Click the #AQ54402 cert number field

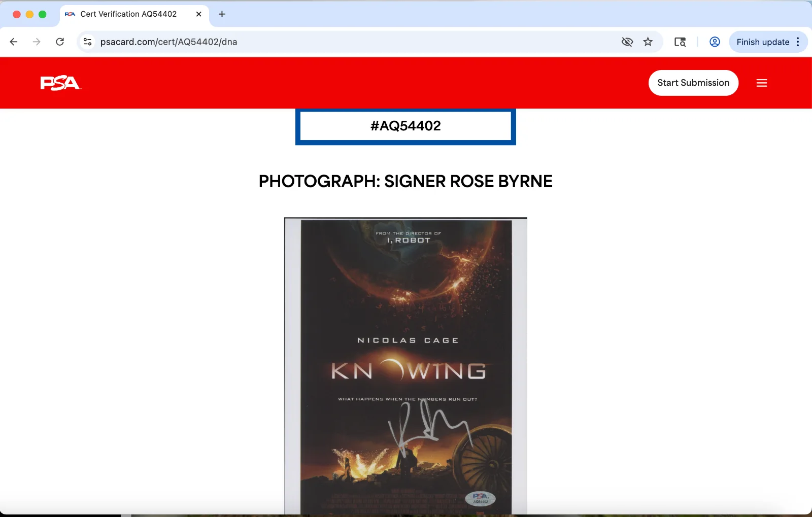tap(405, 126)
